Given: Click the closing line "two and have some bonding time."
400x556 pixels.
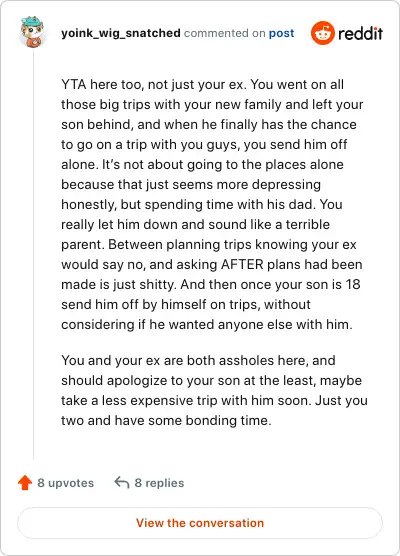Looking at the screenshot, I should point(166,421).
